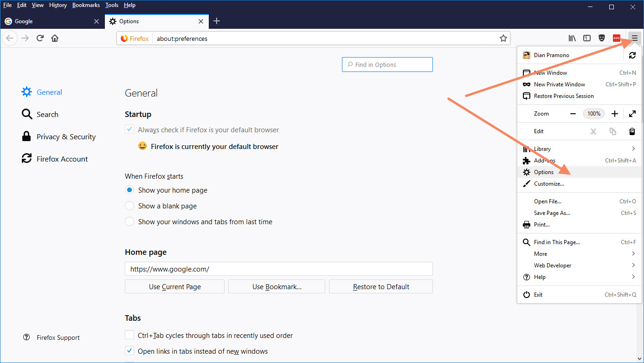Select Show a blank page

click(x=129, y=206)
